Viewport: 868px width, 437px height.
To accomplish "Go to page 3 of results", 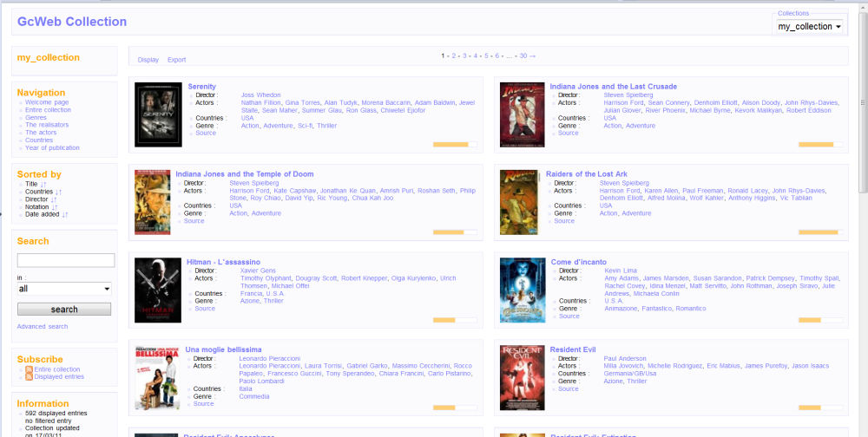I will point(464,55).
